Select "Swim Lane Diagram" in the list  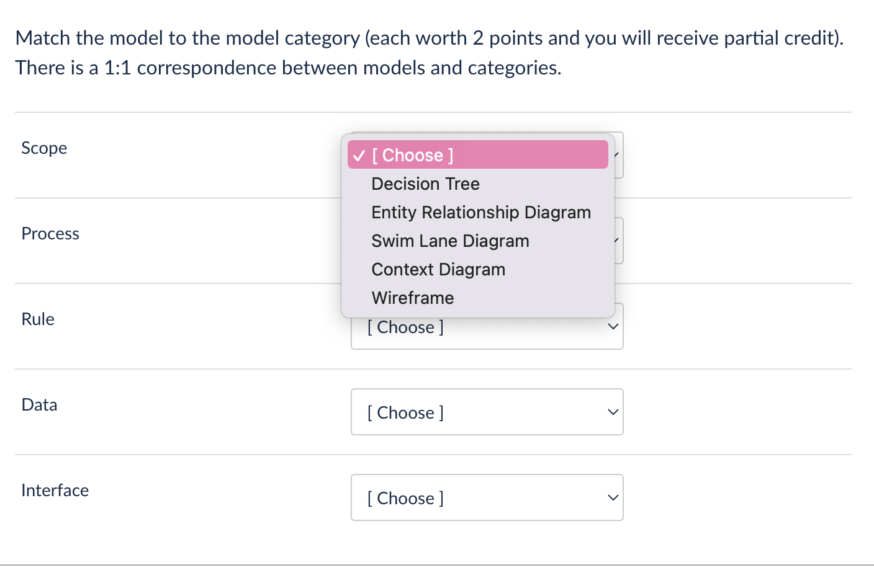450,241
